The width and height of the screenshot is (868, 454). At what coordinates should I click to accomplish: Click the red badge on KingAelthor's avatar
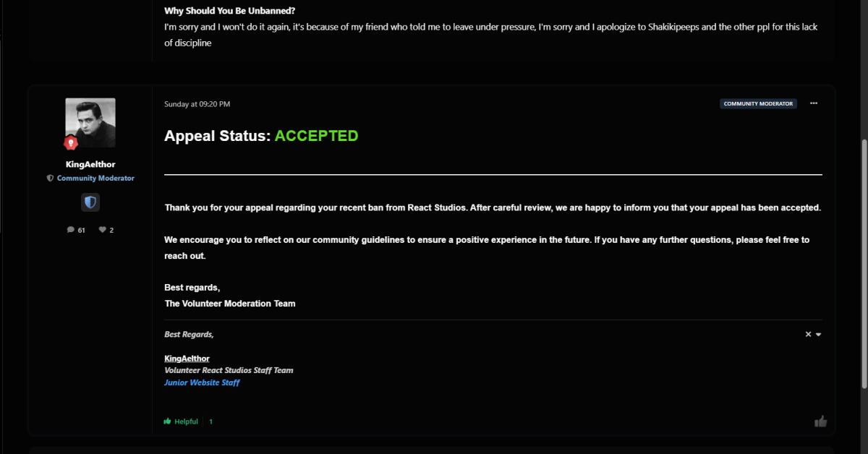point(71,143)
